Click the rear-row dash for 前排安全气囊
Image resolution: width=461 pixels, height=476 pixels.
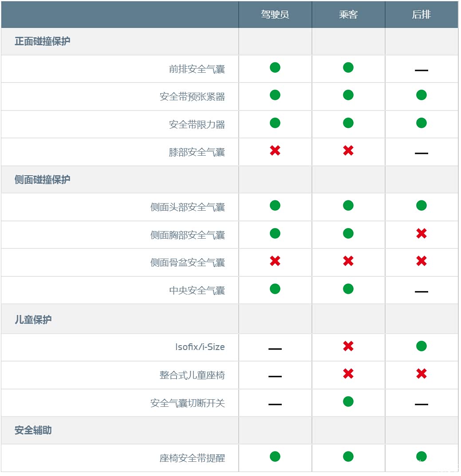coord(422,70)
